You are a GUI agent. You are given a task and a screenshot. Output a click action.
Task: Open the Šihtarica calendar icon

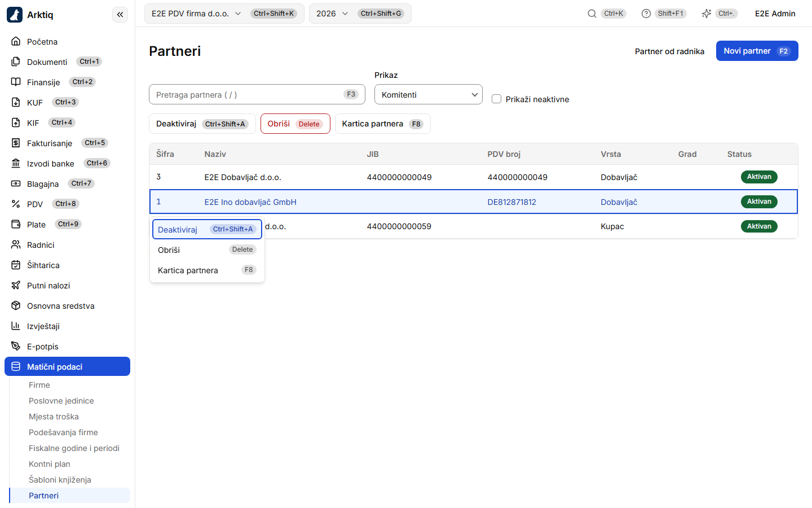click(16, 265)
